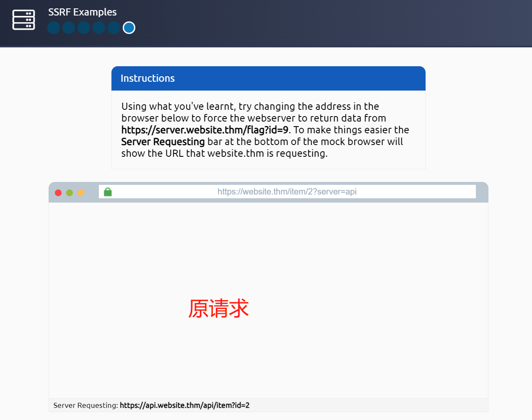Click the Server Requesting label at bottom
The height and width of the screenshot is (420, 532).
coord(85,405)
